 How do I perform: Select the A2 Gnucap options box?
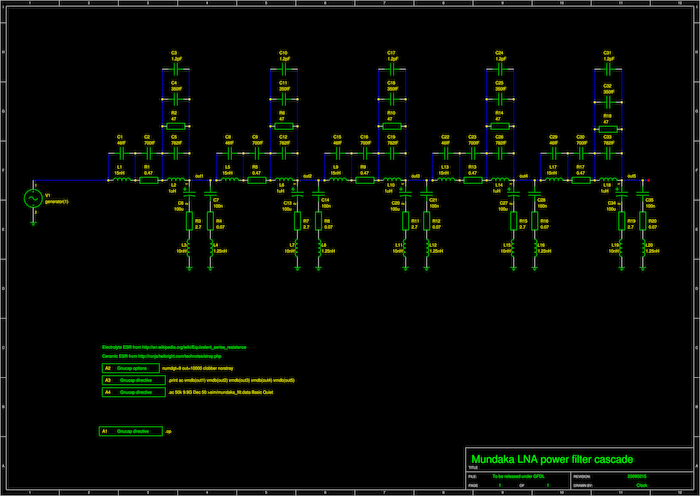(131, 368)
